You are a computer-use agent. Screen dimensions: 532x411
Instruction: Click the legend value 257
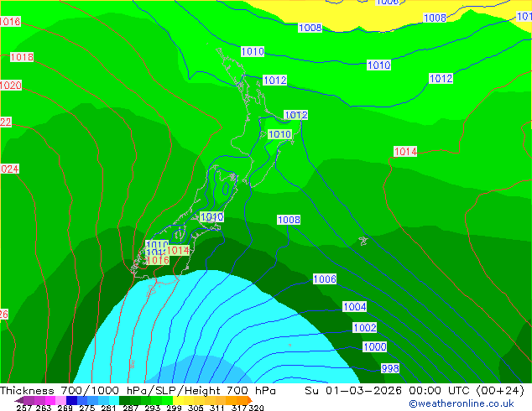[x=23, y=408]
